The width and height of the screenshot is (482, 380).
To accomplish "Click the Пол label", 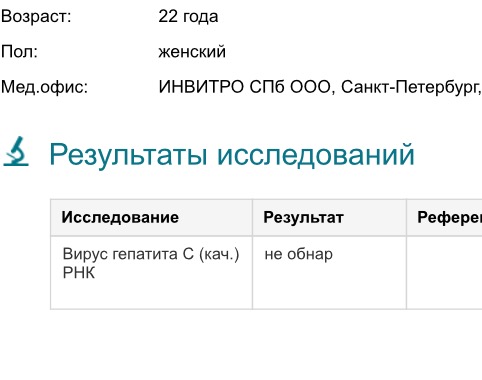I will (19, 52).
